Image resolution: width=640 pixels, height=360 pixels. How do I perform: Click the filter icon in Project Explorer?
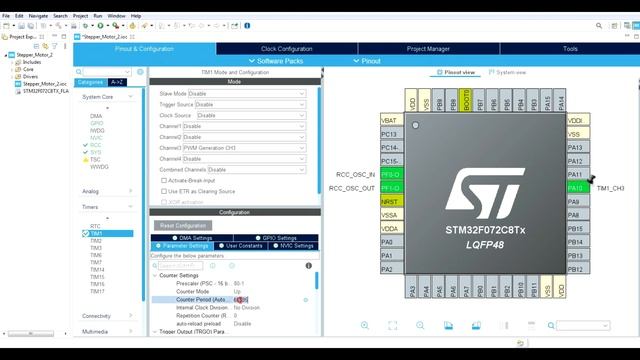point(54,46)
